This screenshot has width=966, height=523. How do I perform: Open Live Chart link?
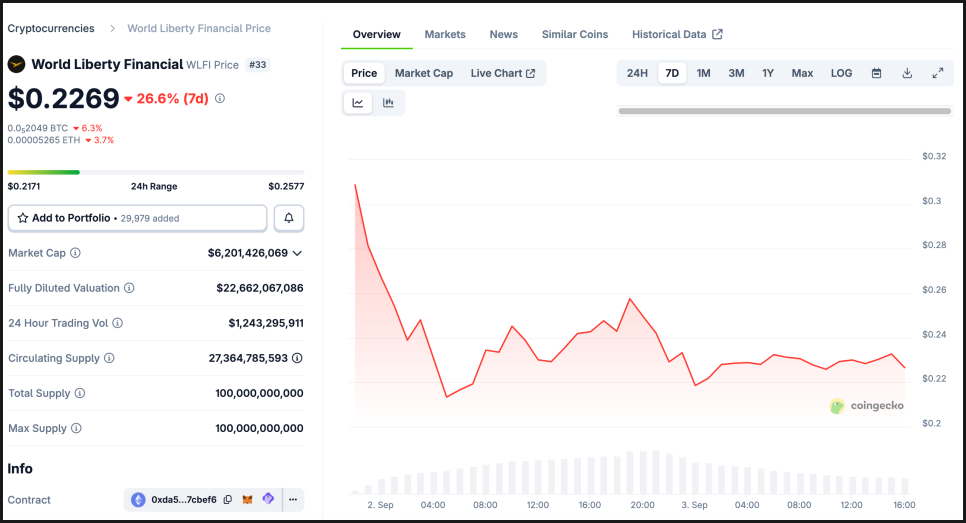(503, 73)
